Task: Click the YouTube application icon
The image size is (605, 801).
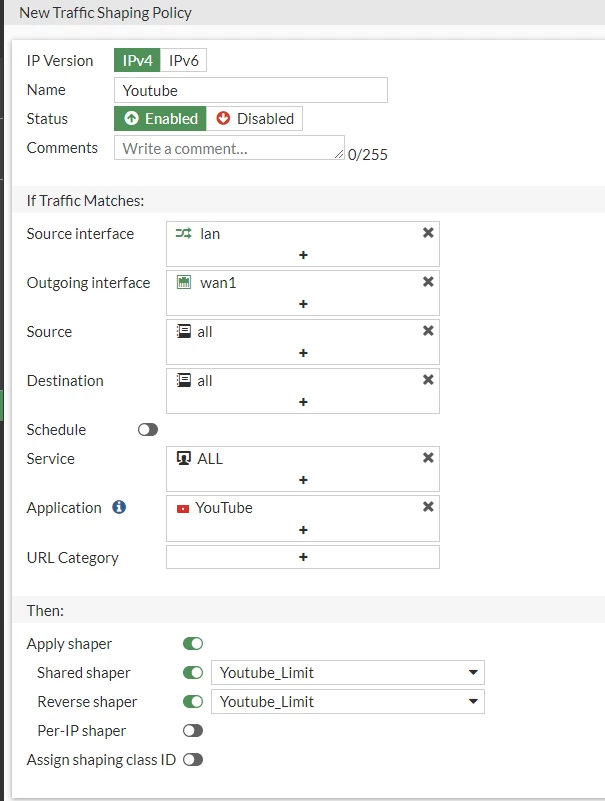Action: 183,509
